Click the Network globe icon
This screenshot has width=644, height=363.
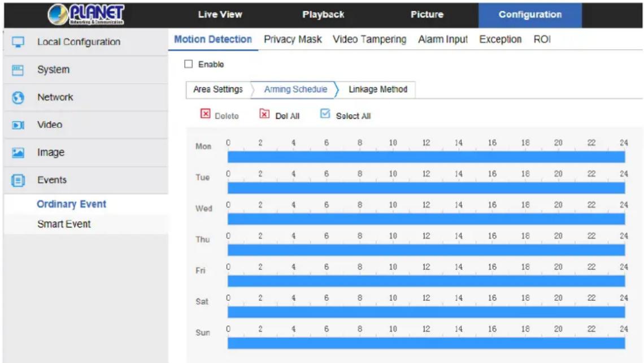[x=18, y=97]
